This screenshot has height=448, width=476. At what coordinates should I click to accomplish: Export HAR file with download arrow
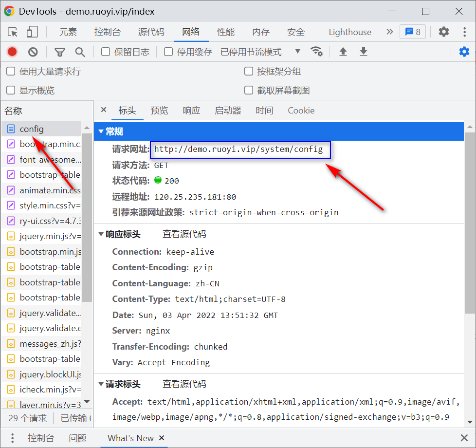tap(364, 52)
